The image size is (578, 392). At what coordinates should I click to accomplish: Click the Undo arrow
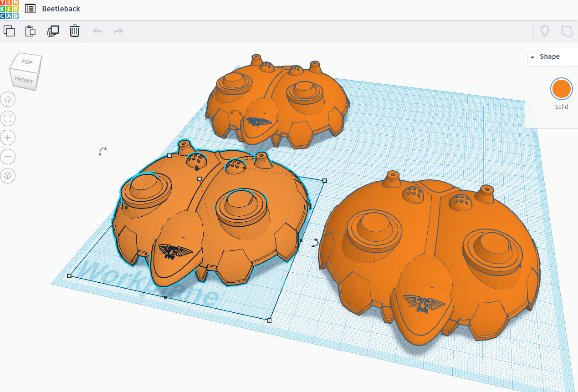[97, 31]
